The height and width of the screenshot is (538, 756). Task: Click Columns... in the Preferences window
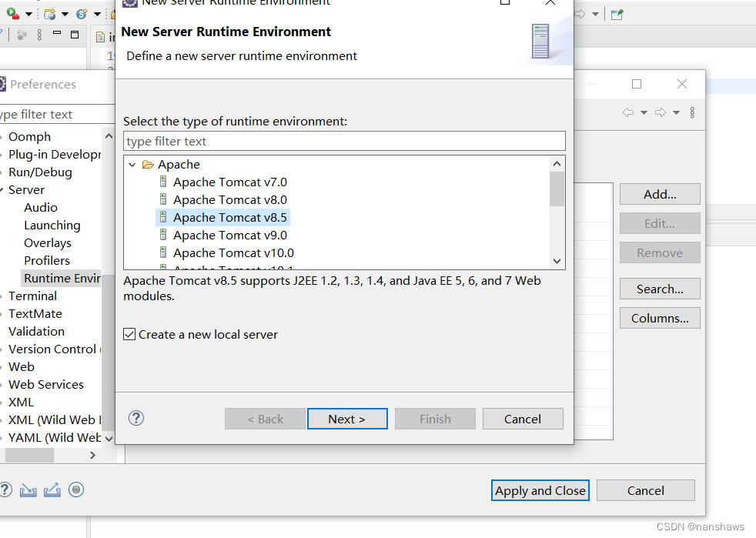(660, 318)
